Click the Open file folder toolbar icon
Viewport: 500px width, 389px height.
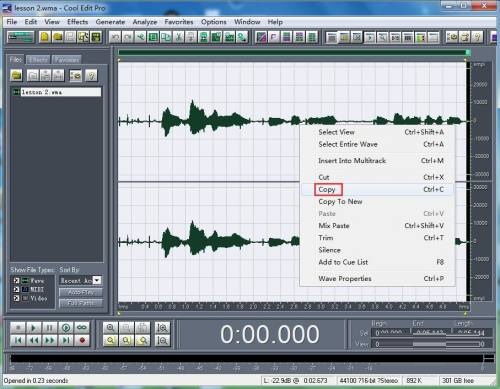57,37
